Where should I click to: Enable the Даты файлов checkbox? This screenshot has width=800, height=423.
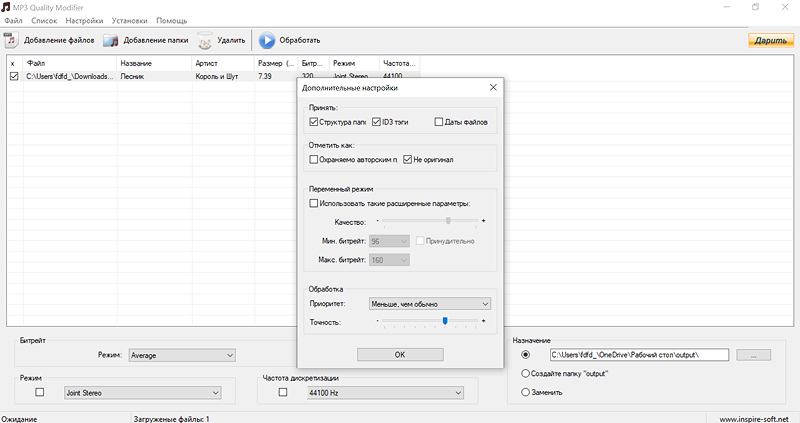[439, 122]
